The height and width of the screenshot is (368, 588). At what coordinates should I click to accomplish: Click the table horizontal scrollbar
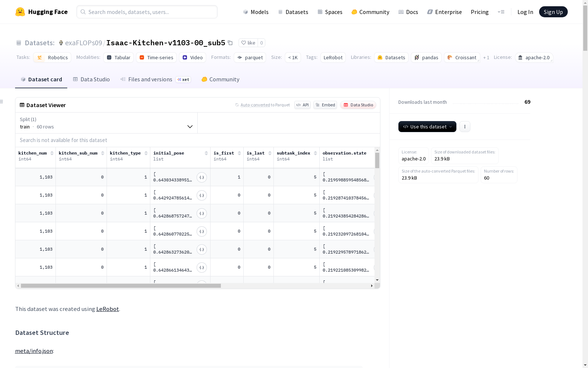pos(121,286)
